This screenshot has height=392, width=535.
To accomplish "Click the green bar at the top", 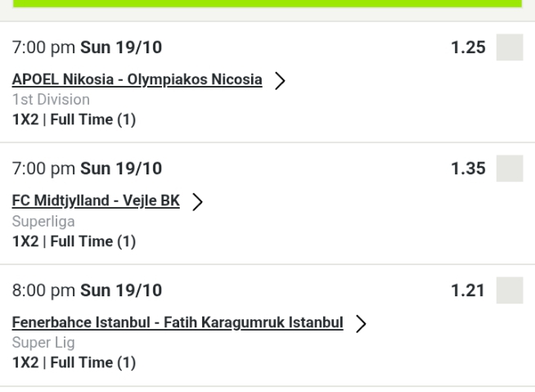I will click(x=267, y=4).
